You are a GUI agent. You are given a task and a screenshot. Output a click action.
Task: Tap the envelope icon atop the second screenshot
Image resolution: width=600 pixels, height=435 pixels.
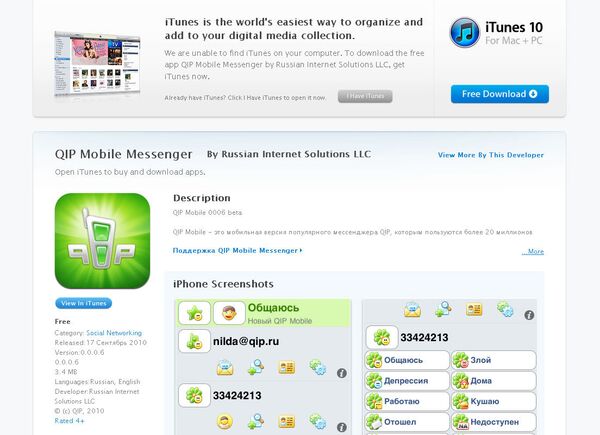[x=412, y=310]
